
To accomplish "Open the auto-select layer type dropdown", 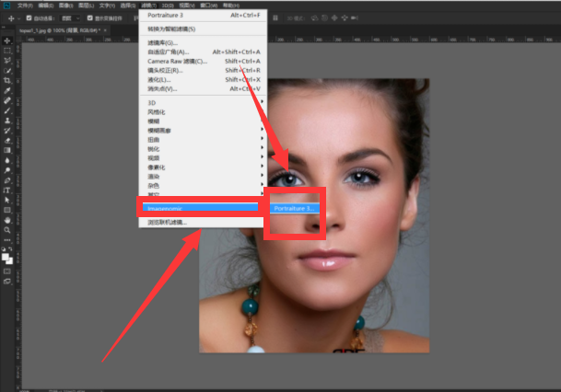I will pos(71,17).
